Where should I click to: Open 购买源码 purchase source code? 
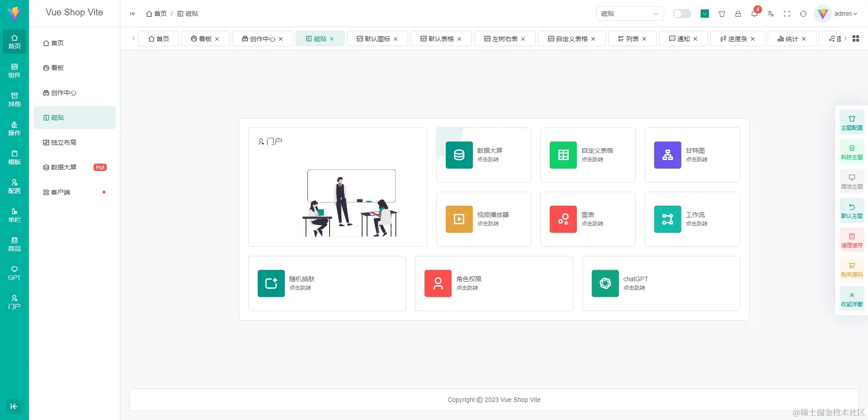(851, 269)
